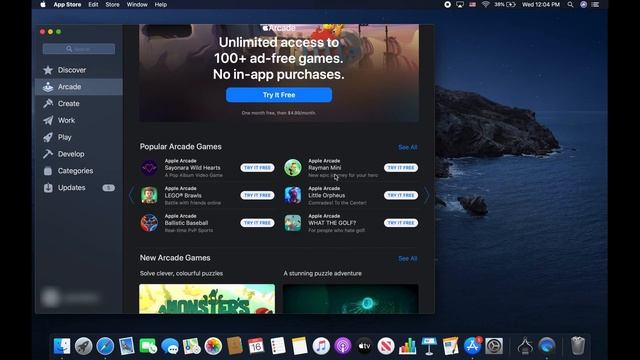Launch Music from the Dock
Viewport: 640px width, 360px height.
tap(321, 346)
